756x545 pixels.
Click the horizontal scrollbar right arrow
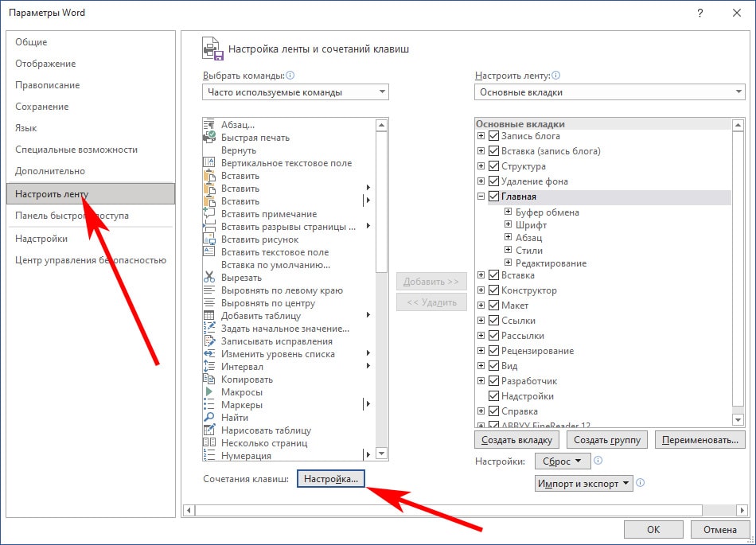742,510
